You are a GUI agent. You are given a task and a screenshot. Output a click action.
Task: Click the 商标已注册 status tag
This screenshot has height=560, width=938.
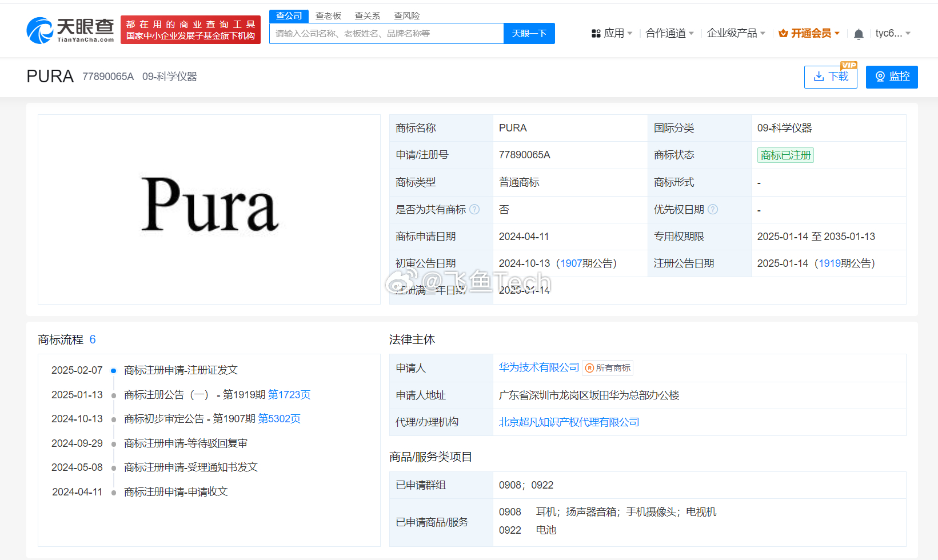(785, 155)
